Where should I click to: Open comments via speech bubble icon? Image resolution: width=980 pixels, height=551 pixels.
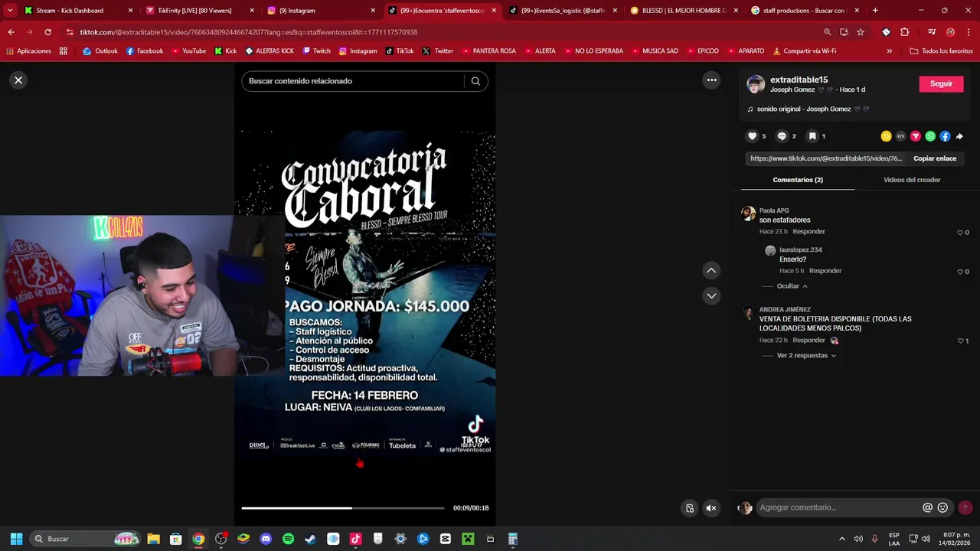(782, 136)
